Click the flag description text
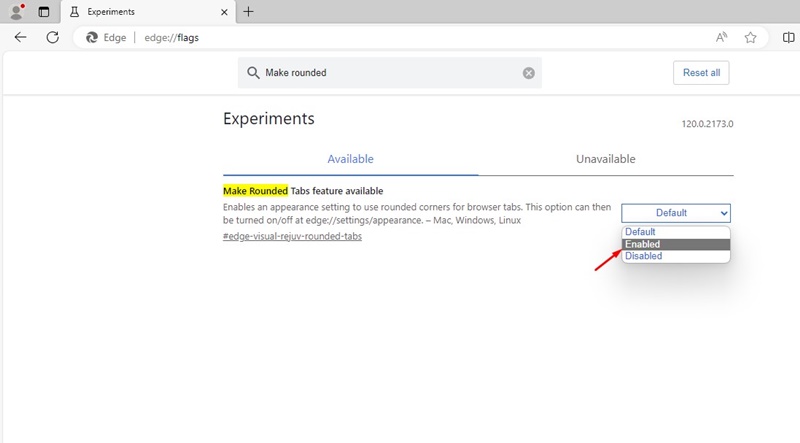Screen dimensions: 800x443 (x=417, y=214)
